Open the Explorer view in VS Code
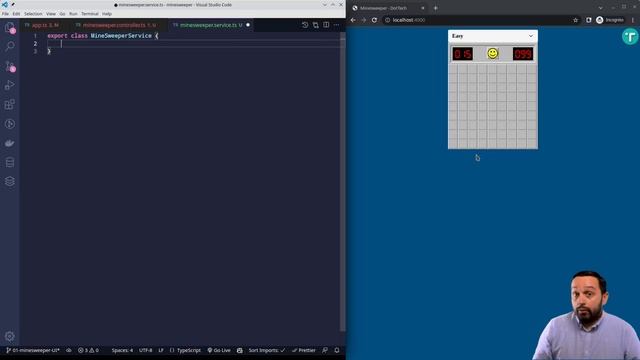Screen dimensions: 640x360 tap(9, 28)
